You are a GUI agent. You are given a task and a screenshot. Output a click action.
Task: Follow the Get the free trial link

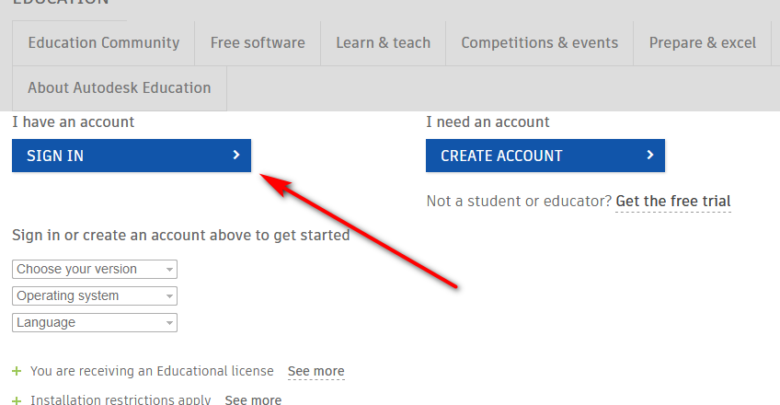tap(673, 201)
